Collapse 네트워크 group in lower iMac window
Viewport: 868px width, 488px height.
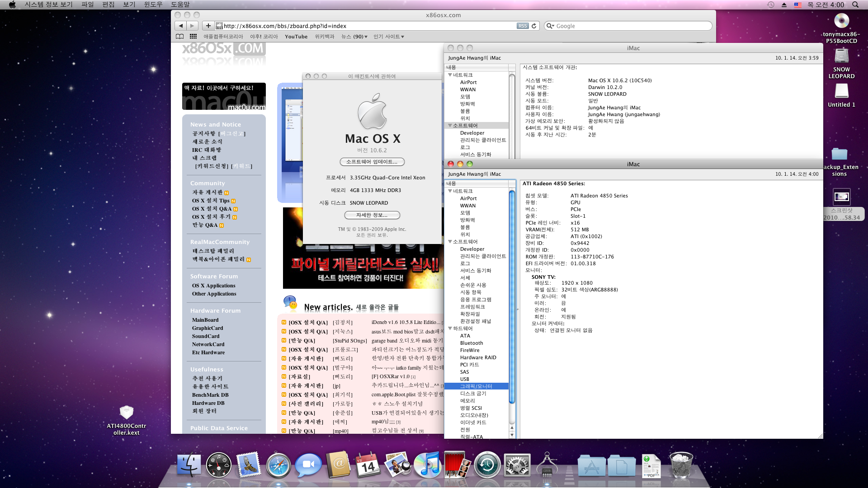(450, 191)
